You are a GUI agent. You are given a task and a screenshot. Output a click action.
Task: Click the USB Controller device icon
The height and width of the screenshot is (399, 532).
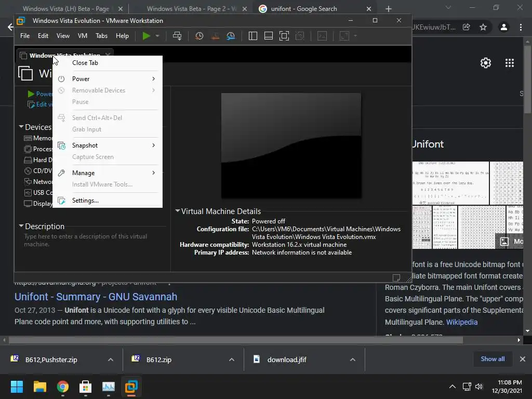[28, 192]
